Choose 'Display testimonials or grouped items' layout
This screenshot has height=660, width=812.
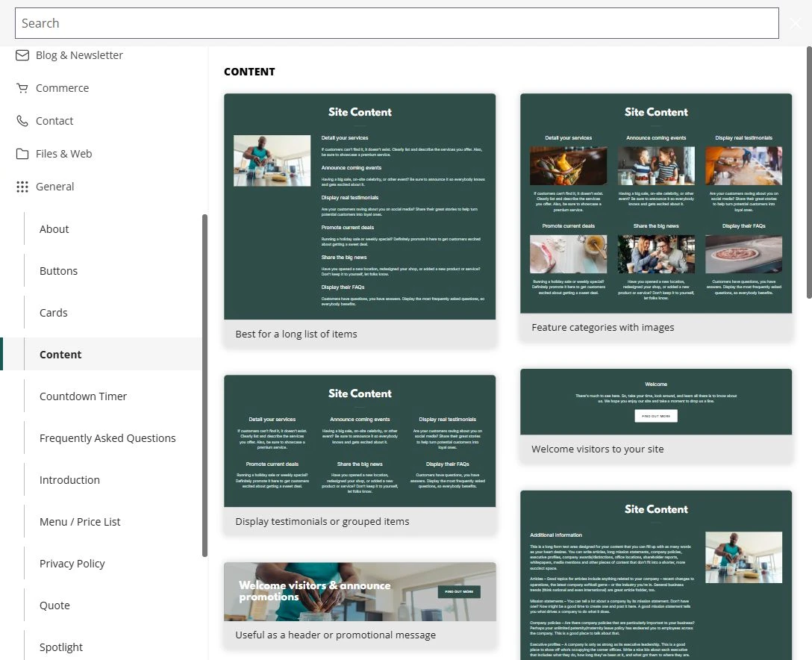[360, 455]
